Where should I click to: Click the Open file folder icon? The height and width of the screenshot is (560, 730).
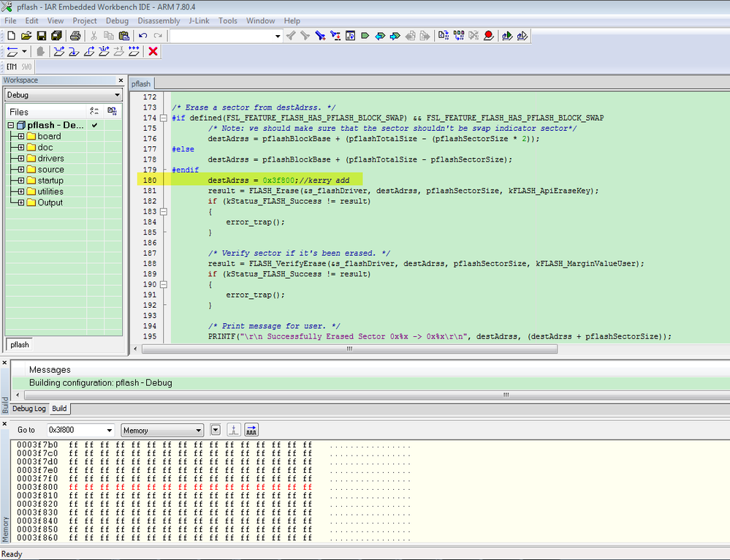26,36
